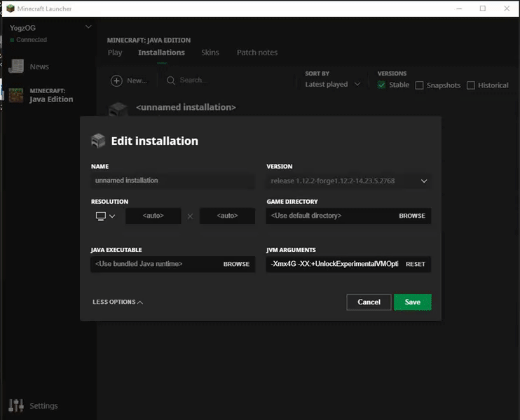Click the Java Executable path field
This screenshot has height=420, width=520.
coord(154,265)
